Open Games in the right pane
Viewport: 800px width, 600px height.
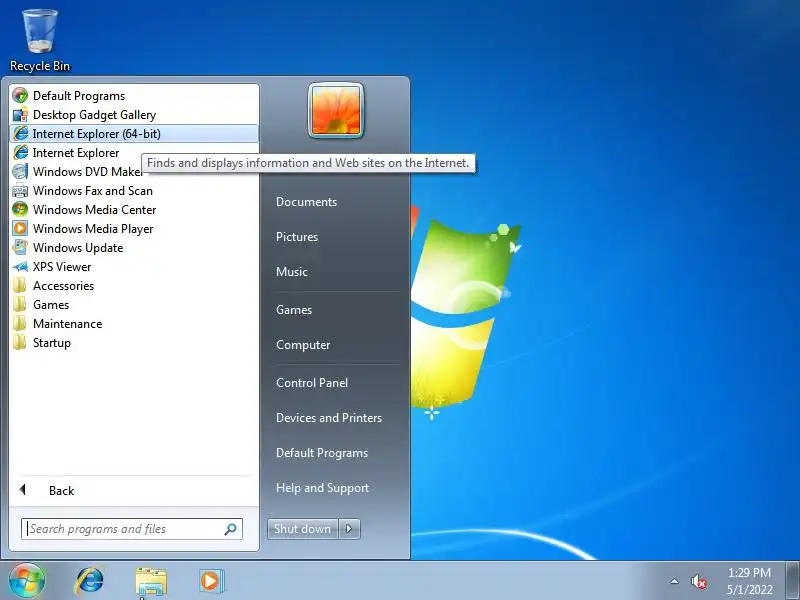click(x=294, y=310)
